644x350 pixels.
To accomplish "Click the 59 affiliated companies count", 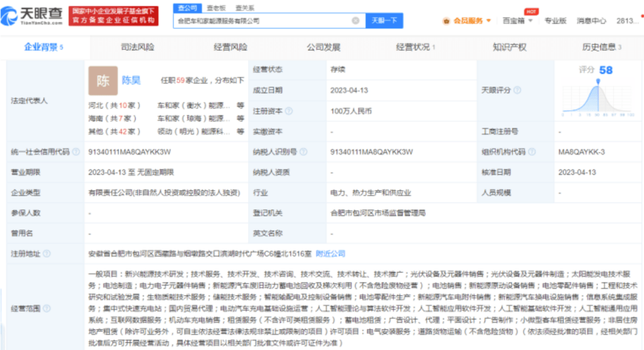I will 181,80.
